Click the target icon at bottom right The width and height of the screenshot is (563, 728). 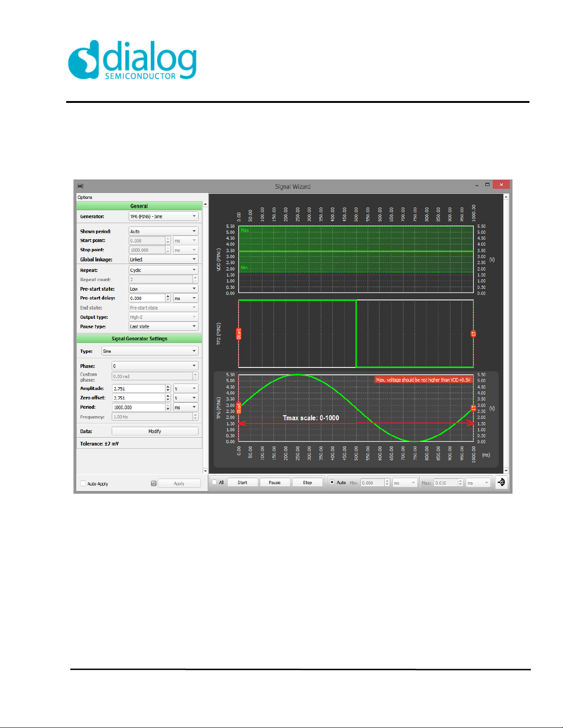point(501,482)
